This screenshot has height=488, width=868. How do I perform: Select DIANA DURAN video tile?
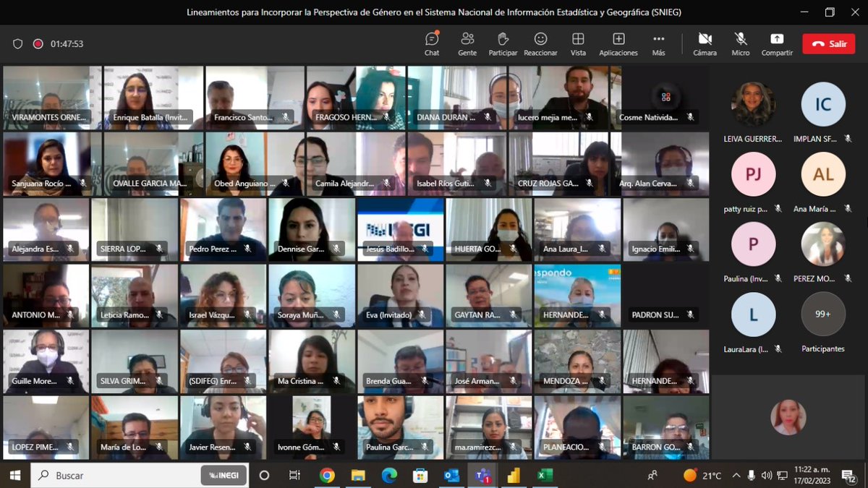457,98
